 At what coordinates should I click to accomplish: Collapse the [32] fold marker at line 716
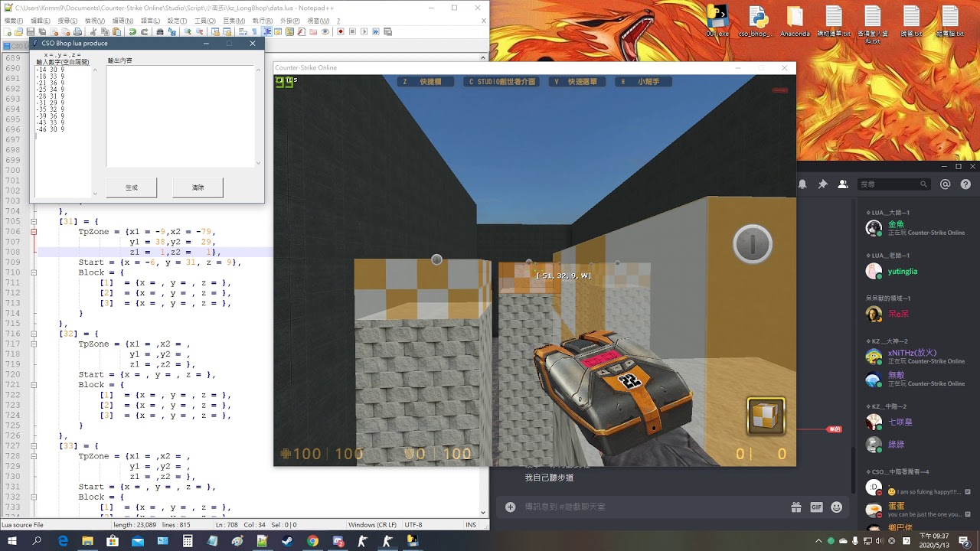[34, 334]
